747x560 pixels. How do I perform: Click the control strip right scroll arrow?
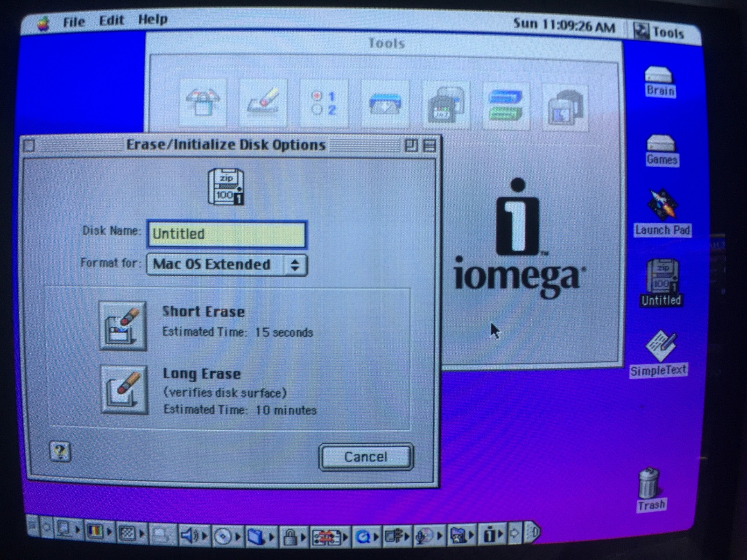coord(514,532)
